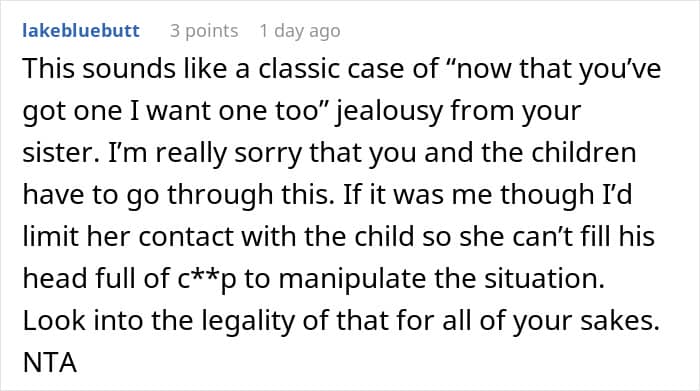Click the word NTA ending the comment
Image resolution: width=700 pixels, height=391 pixels.
click(50, 362)
